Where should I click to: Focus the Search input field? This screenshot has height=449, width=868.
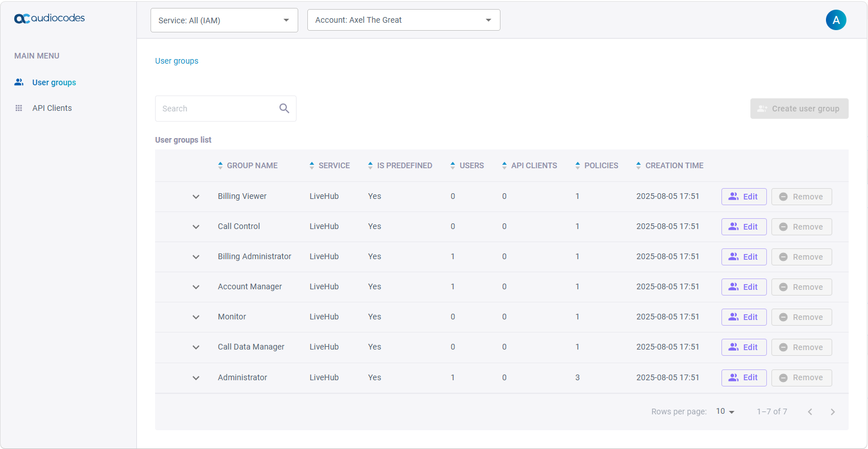click(x=218, y=109)
